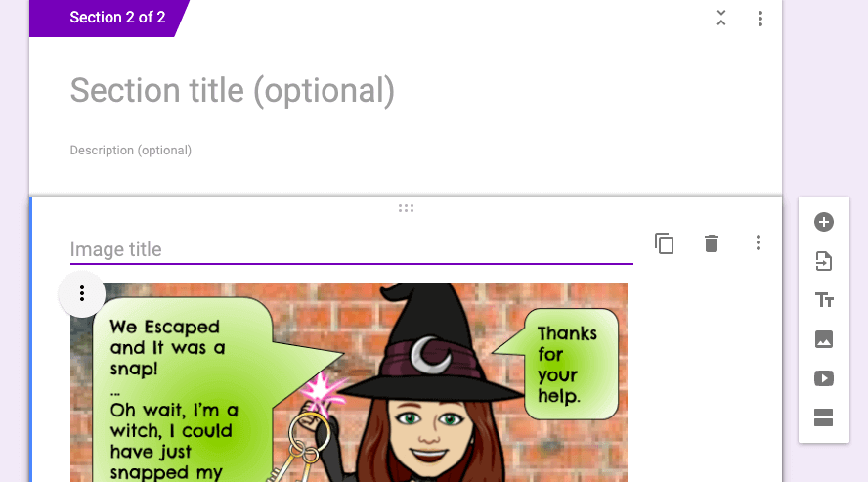Open more options beside the trash icon
Image resolution: width=868 pixels, height=482 pixels.
(x=759, y=242)
